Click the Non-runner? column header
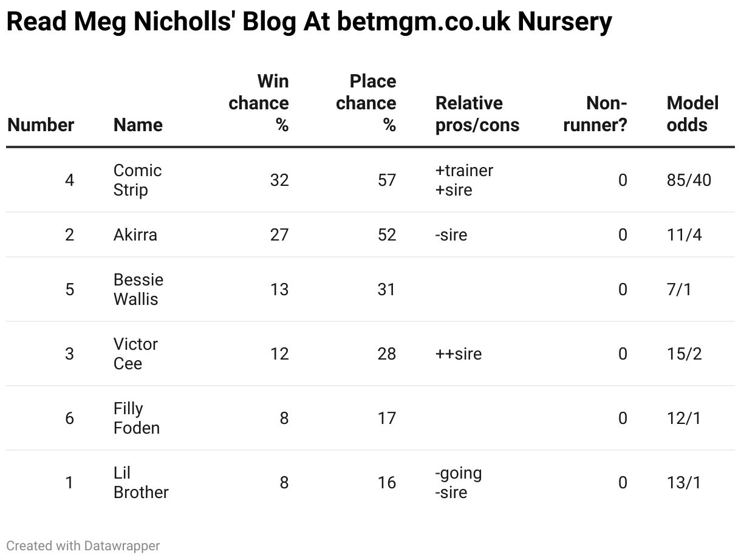The image size is (741, 560). (x=595, y=114)
